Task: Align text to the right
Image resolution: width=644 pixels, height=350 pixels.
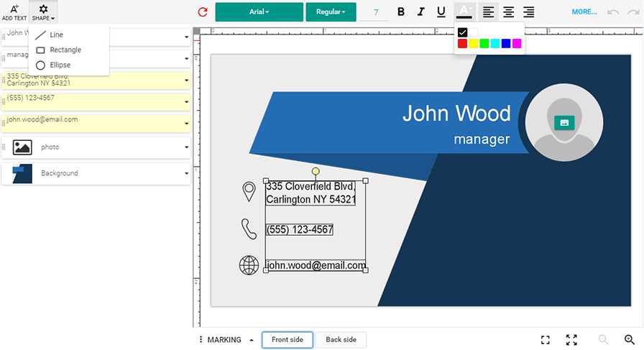Action: 528,12
